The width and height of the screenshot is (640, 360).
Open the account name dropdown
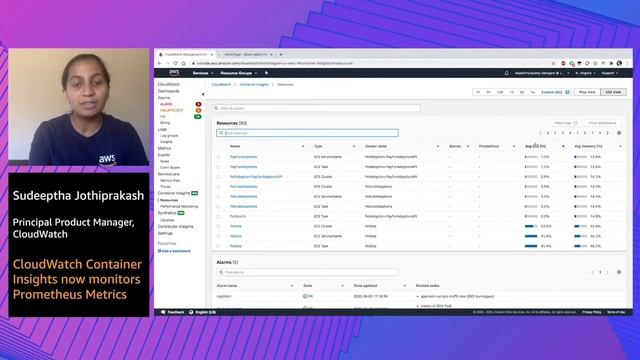[542, 73]
